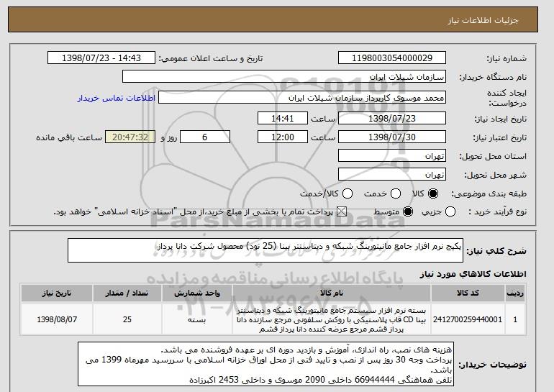Click the delivery province field تهران

click(392, 156)
